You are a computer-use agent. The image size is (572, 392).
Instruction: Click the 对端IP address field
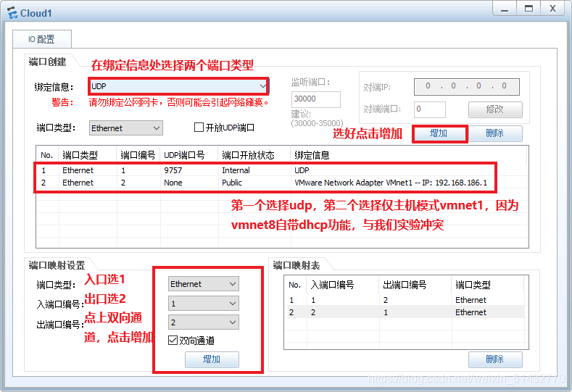(x=467, y=86)
